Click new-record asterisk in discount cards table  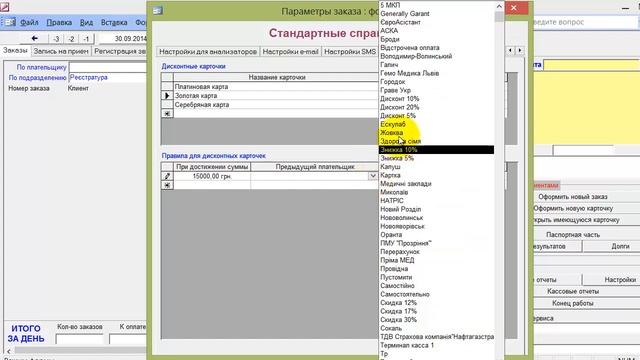pyautogui.click(x=167, y=113)
